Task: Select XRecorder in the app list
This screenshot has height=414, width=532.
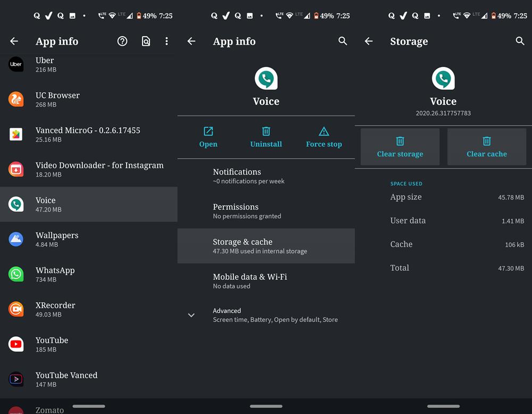Action: [x=88, y=309]
